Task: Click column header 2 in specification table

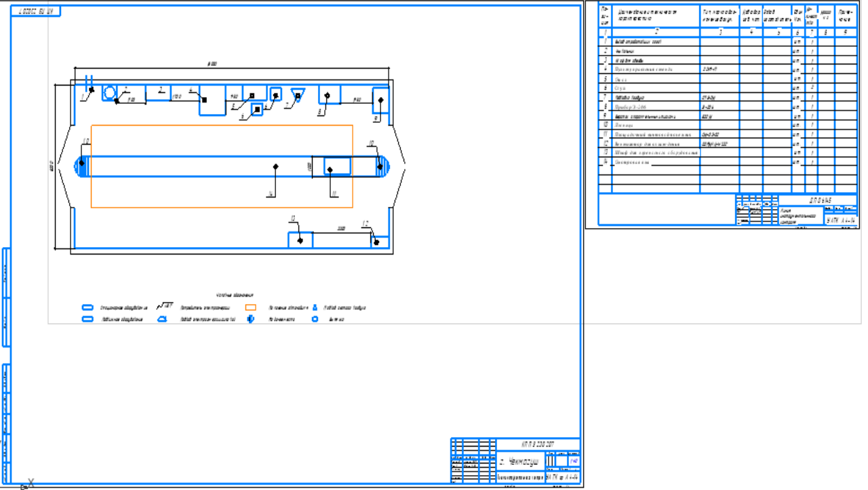Action: point(656,32)
